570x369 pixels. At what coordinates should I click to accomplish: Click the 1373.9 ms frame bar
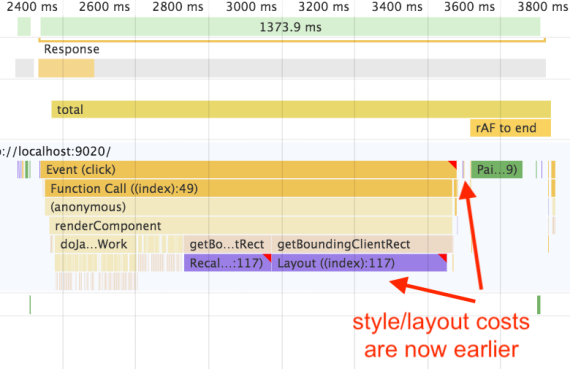(290, 27)
